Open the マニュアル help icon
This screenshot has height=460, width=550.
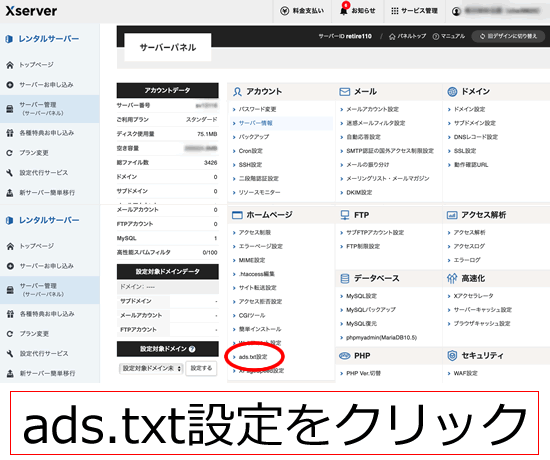point(436,36)
